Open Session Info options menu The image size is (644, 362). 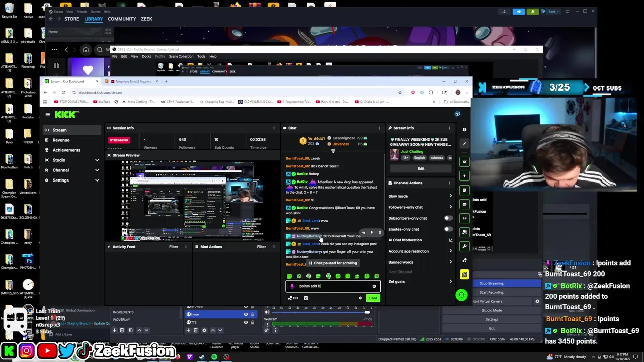tap(274, 128)
